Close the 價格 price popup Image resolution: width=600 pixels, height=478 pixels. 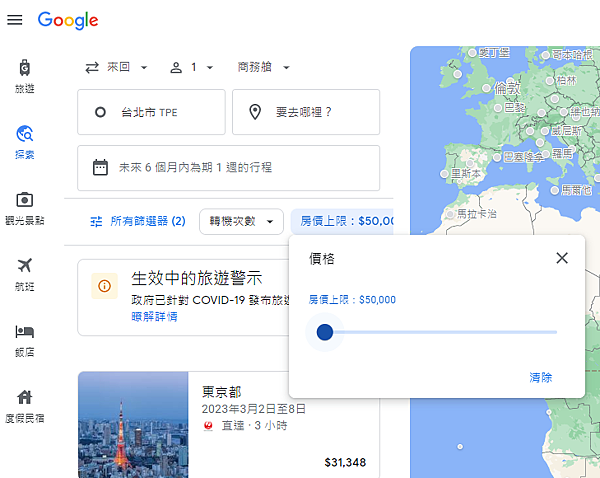point(562,258)
